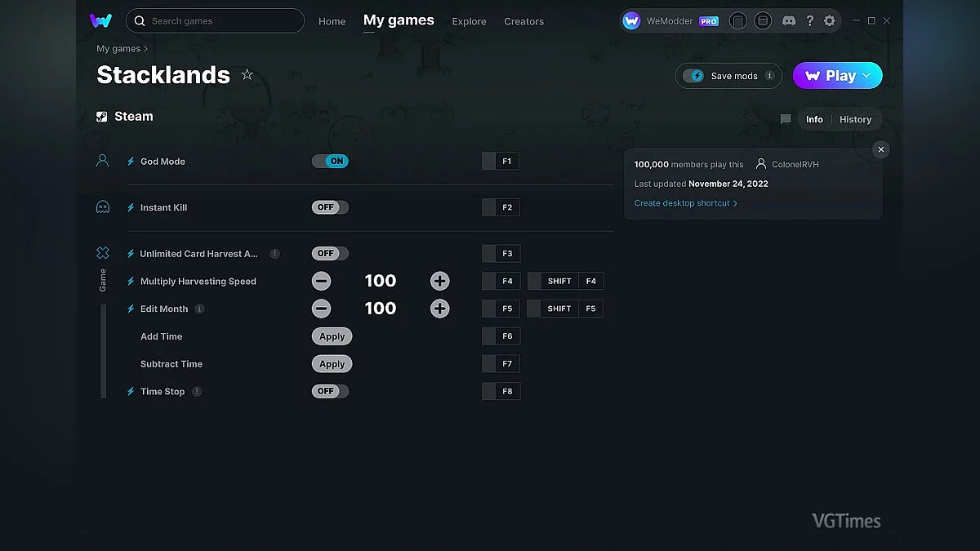Screen dimensions: 980x551
Task: Favorite Stacklands with the star icon
Action: pyautogui.click(x=247, y=75)
